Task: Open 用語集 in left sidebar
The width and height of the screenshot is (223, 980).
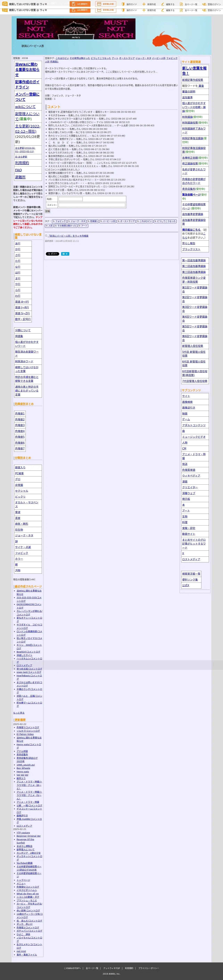Action: point(19,336)
